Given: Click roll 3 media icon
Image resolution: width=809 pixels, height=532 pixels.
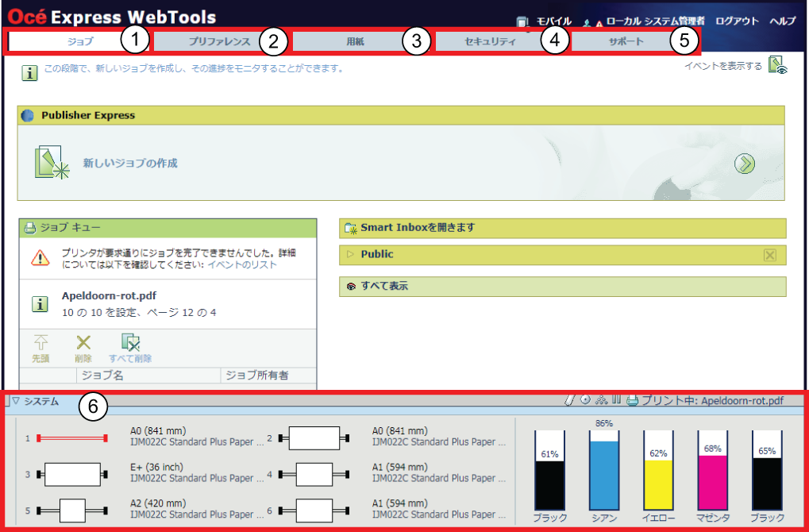Looking at the screenshot, I should tap(72, 474).
